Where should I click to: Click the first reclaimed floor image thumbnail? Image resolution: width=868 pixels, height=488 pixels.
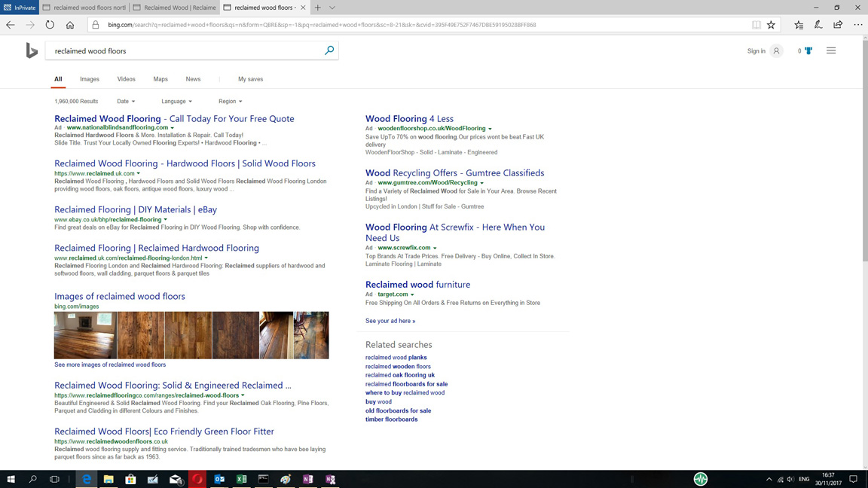point(85,335)
